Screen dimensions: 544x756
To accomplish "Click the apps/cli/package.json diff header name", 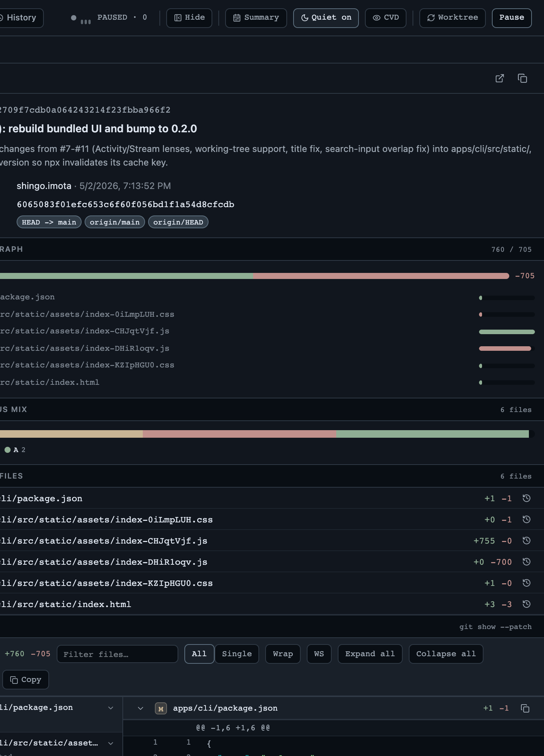I will click(225, 708).
